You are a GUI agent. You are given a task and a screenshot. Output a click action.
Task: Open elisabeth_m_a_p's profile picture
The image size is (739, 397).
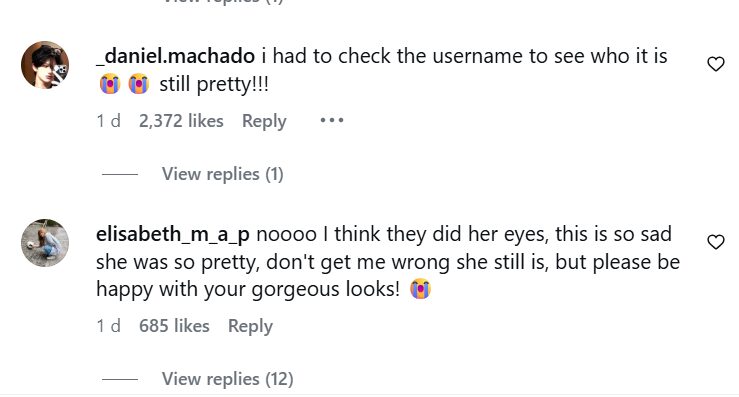45,243
